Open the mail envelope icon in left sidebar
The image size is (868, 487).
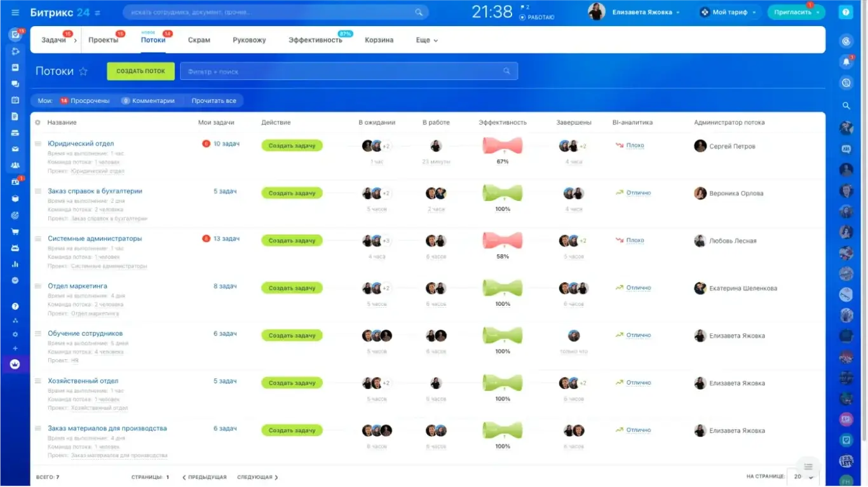(x=15, y=149)
